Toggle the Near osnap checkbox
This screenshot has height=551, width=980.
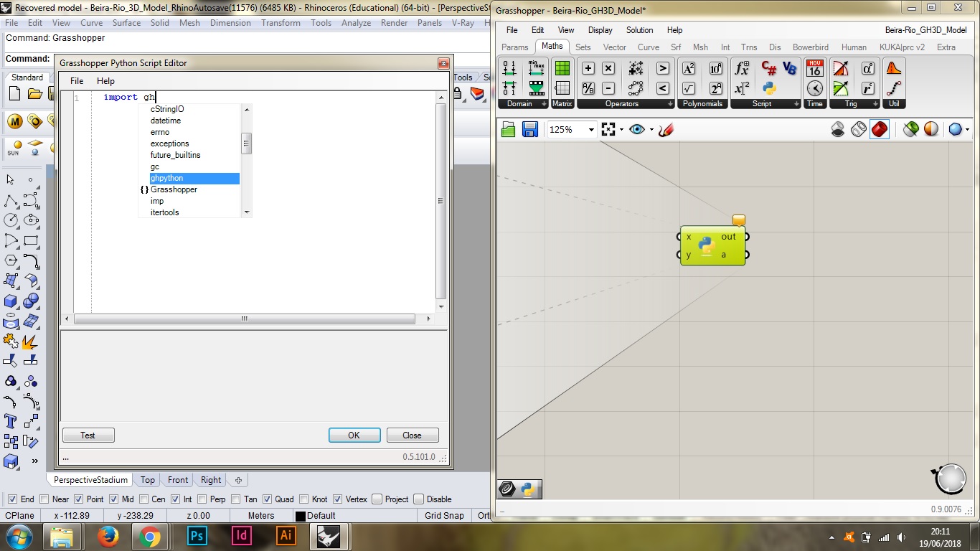tap(44, 499)
